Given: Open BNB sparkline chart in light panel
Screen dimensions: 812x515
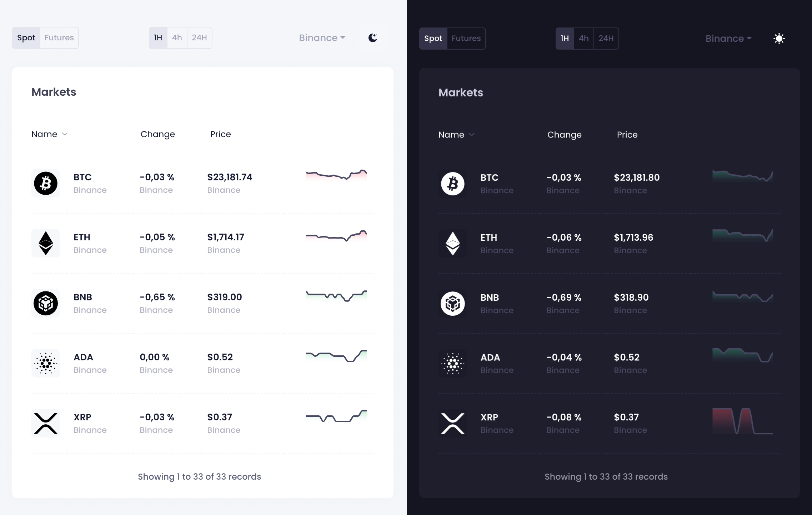Looking at the screenshot, I should [x=336, y=296].
